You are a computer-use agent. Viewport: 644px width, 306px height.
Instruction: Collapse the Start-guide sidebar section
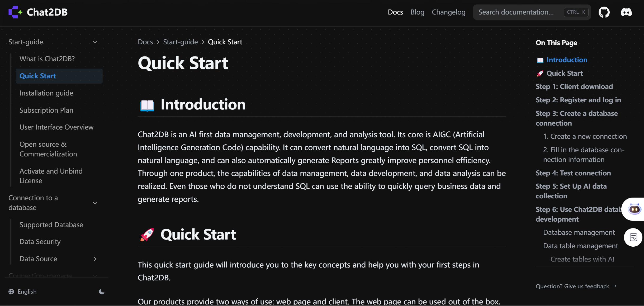95,42
